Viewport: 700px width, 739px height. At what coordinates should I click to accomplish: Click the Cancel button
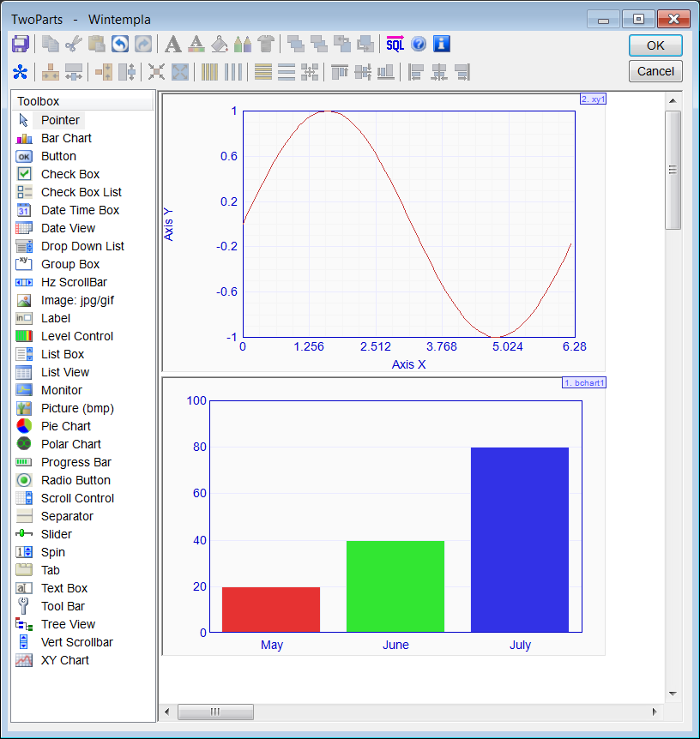point(655,71)
